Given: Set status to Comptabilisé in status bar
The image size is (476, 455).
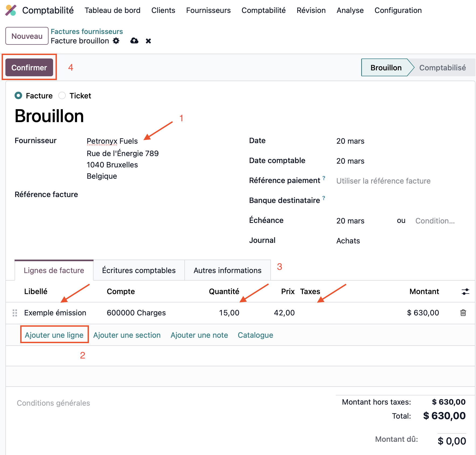Looking at the screenshot, I should (442, 68).
